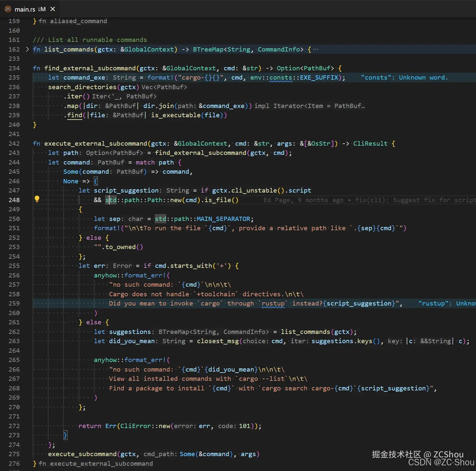Click the execute_subcommand call on line 275
This screenshot has width=476, height=471.
coord(82,454)
